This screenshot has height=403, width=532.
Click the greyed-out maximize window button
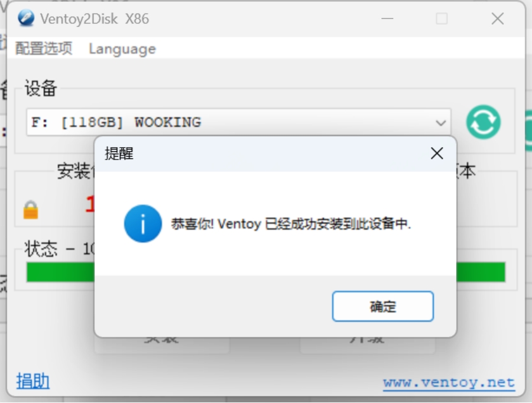pyautogui.click(x=442, y=19)
